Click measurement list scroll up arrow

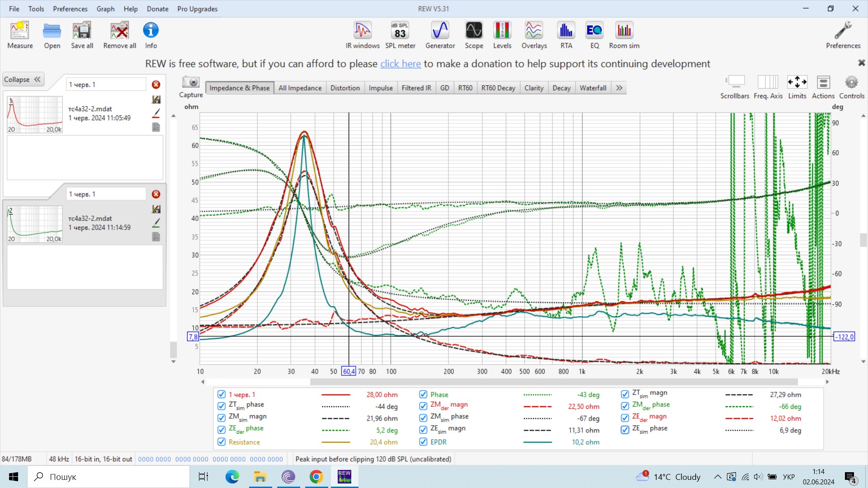tap(173, 116)
